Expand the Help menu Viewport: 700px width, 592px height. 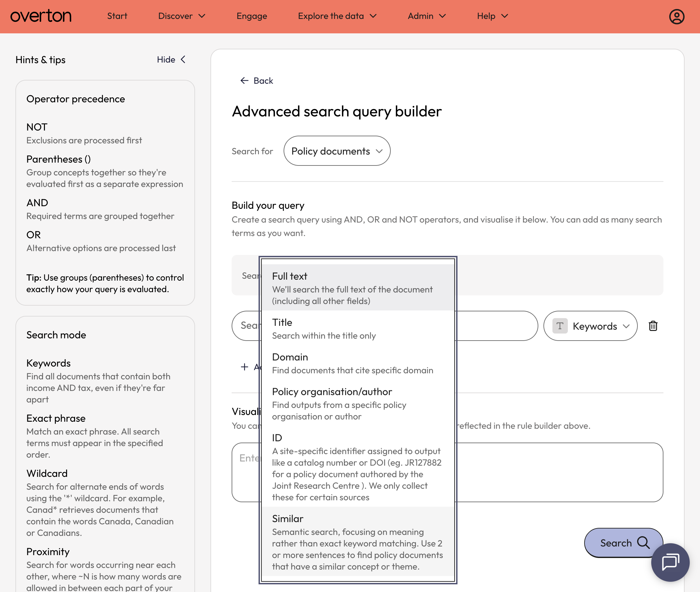[492, 16]
